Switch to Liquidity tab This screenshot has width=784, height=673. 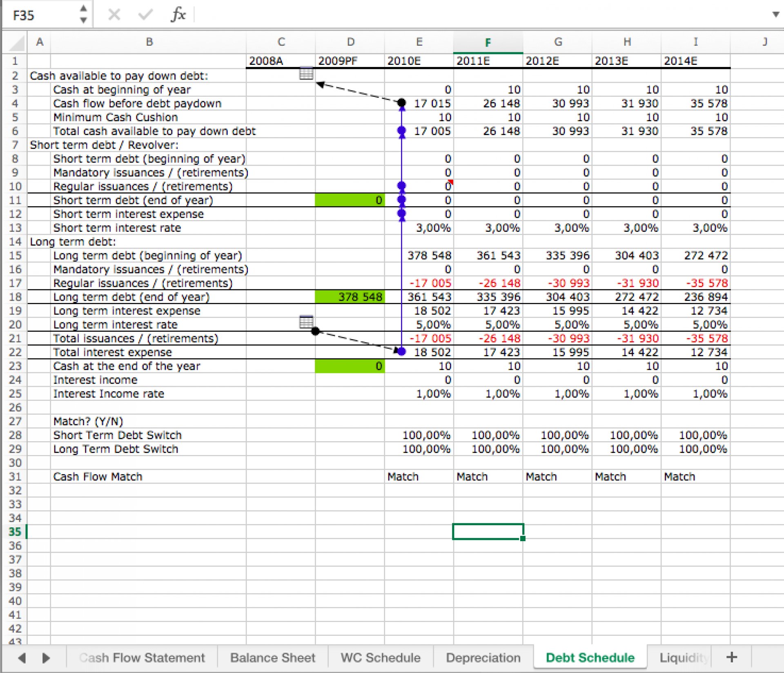(683, 657)
